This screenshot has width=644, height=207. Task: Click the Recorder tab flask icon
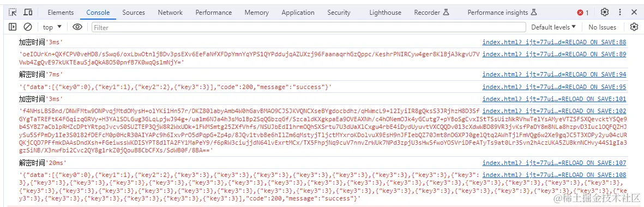point(445,13)
